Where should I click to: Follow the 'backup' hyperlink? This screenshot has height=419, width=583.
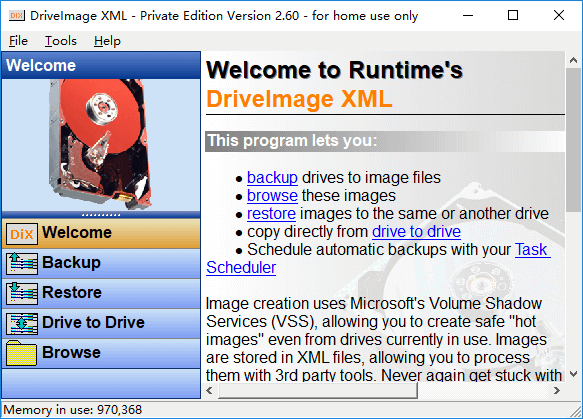click(x=272, y=178)
